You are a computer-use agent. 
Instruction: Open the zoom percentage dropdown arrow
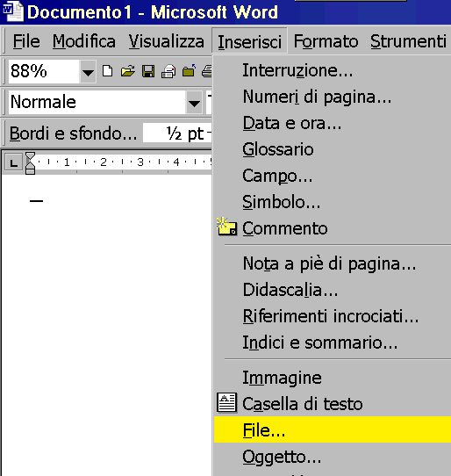click(x=88, y=72)
